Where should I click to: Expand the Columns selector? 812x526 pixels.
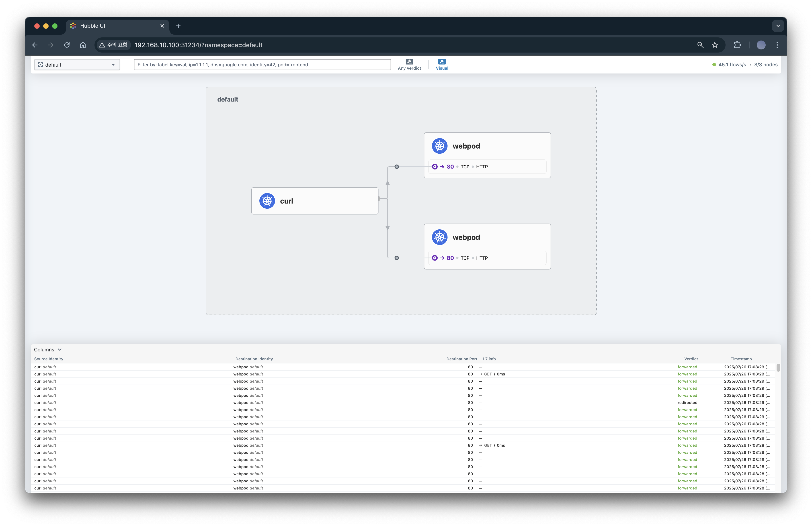click(48, 350)
